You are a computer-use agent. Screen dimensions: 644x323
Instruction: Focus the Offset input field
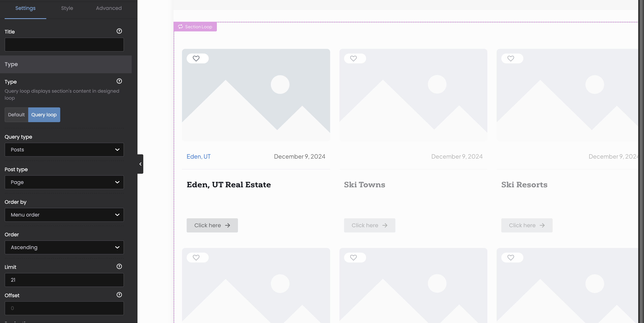pos(64,308)
